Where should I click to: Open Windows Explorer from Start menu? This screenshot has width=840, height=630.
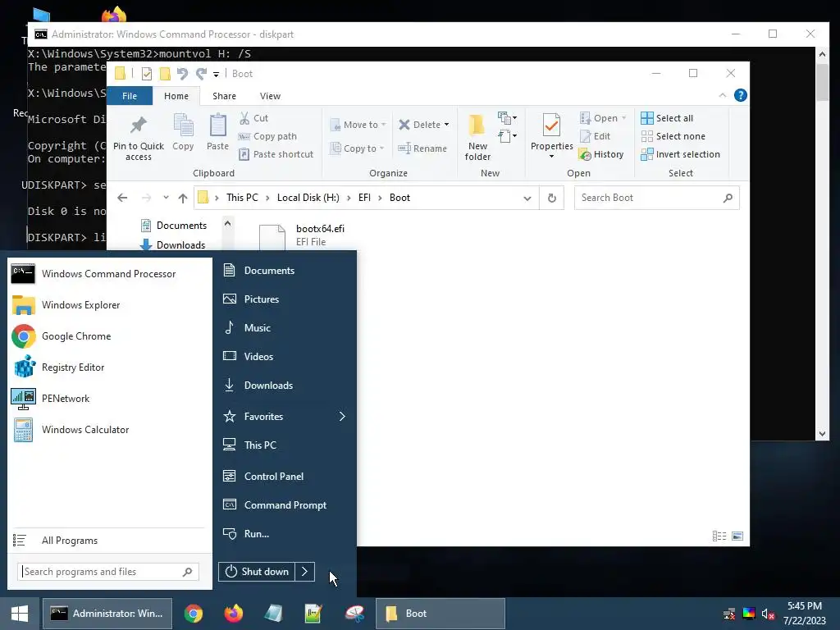point(110,305)
